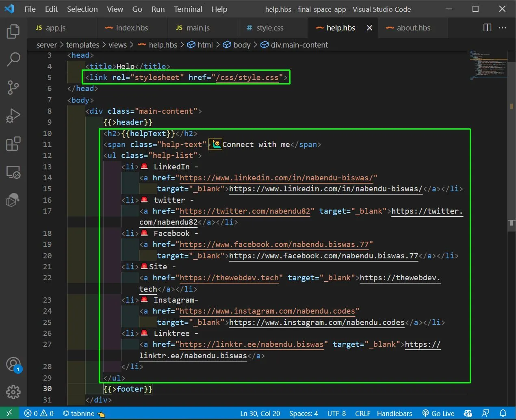Open the Manage settings gear

click(13, 392)
